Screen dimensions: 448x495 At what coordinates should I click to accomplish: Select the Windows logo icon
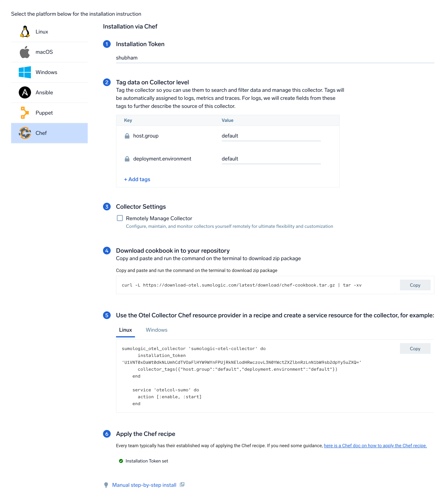click(25, 72)
